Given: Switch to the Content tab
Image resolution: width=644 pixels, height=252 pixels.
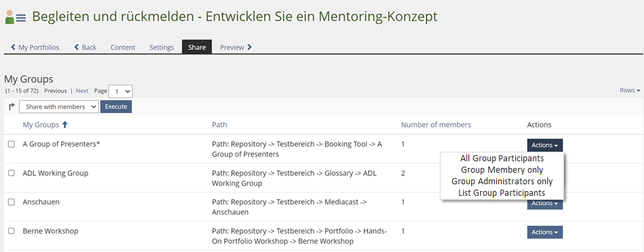Looking at the screenshot, I should (123, 47).
